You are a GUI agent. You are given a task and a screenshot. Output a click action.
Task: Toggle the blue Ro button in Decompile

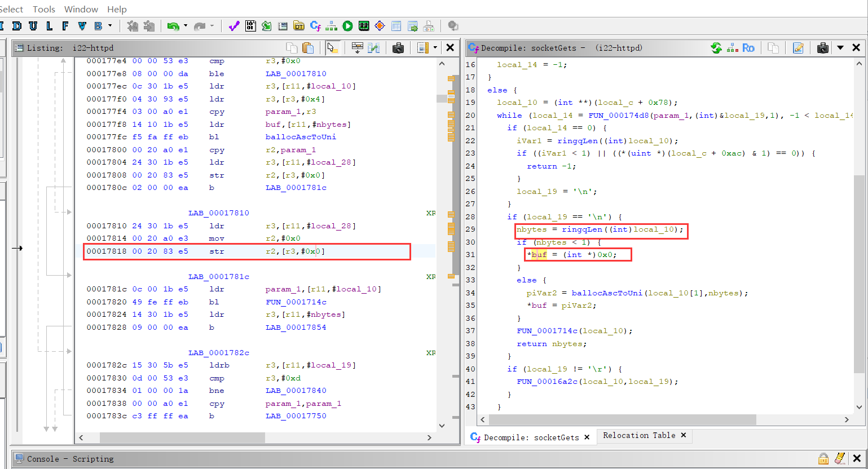(x=748, y=48)
